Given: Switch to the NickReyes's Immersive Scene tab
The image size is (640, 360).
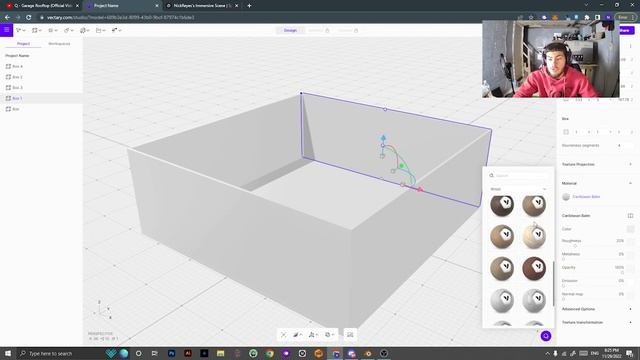Looking at the screenshot, I should pyautogui.click(x=202, y=6).
